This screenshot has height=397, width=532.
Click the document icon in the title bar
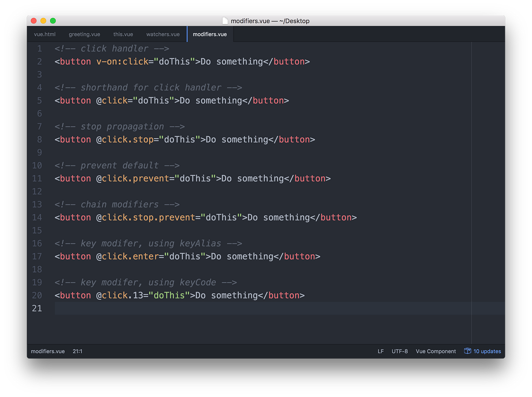point(225,20)
